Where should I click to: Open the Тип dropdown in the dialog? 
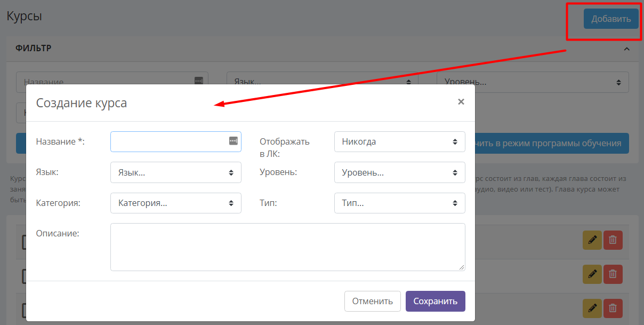pyautogui.click(x=400, y=203)
